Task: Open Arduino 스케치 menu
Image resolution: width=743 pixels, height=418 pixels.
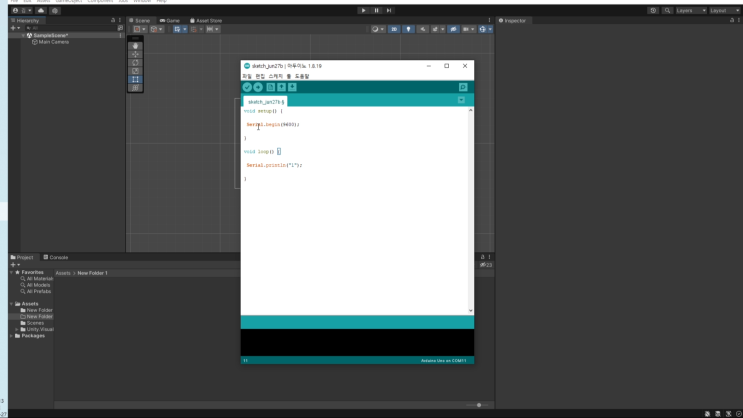Action: coord(275,76)
